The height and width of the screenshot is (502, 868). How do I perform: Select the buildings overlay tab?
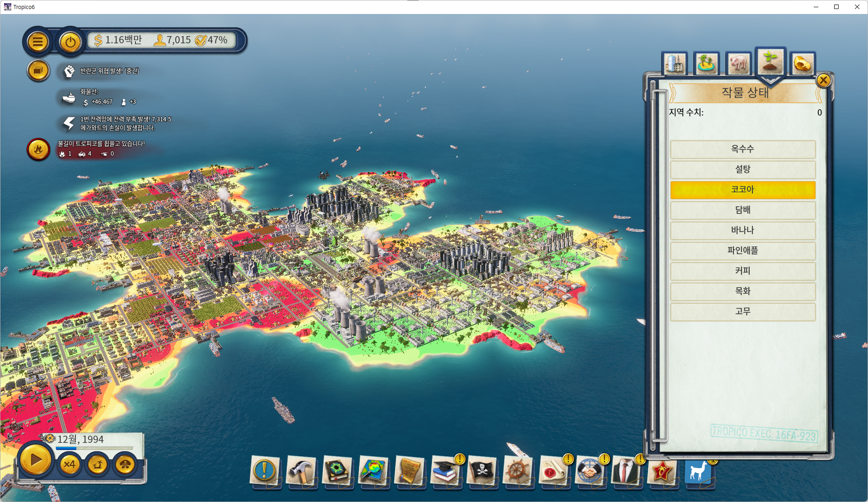click(x=675, y=64)
